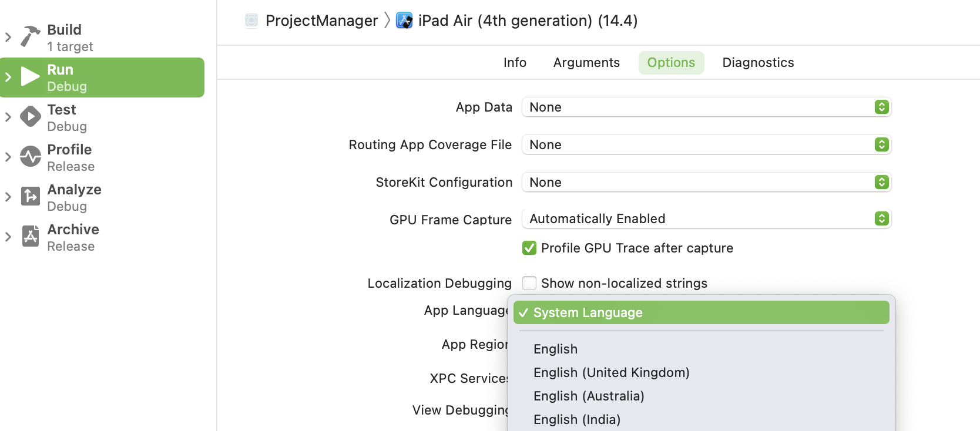Switch to the Diagnostics tab

[758, 63]
